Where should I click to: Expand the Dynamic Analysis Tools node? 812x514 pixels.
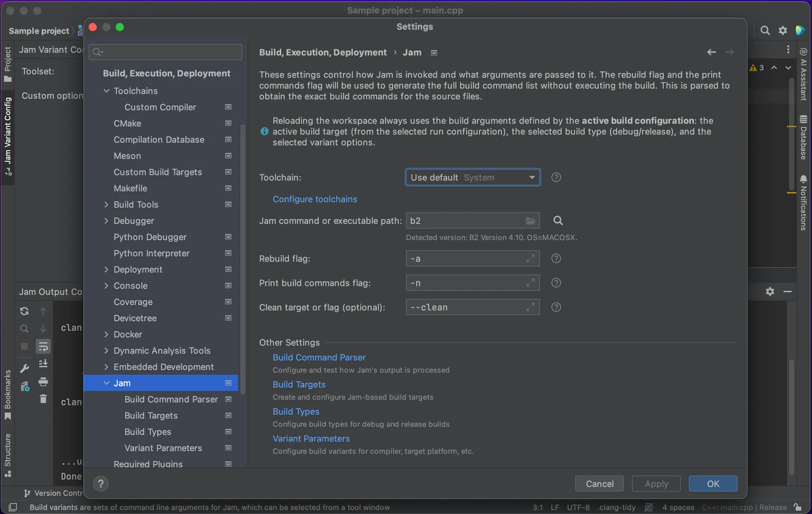click(106, 351)
